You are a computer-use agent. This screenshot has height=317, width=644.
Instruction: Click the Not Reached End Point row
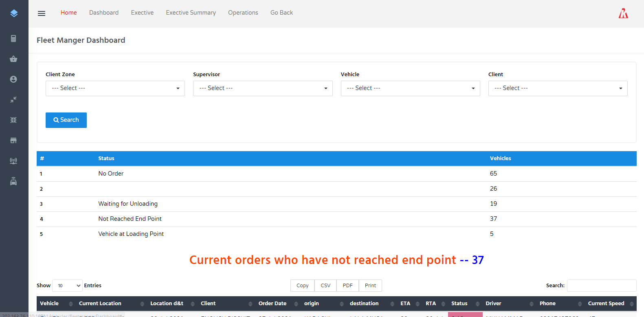[336, 219]
